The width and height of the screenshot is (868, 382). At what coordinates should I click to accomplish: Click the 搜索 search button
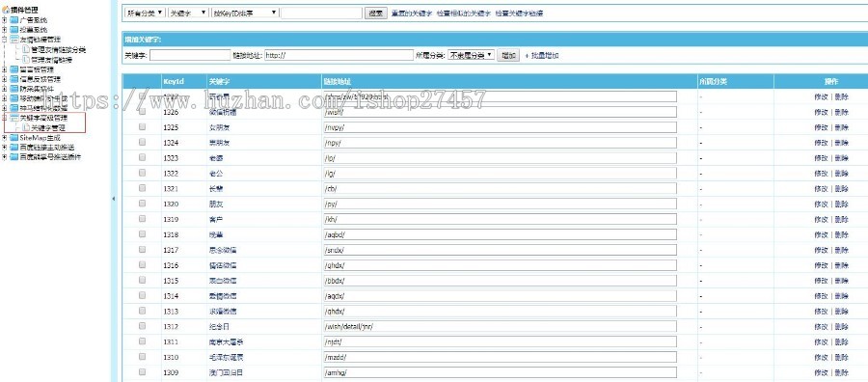[x=376, y=14]
